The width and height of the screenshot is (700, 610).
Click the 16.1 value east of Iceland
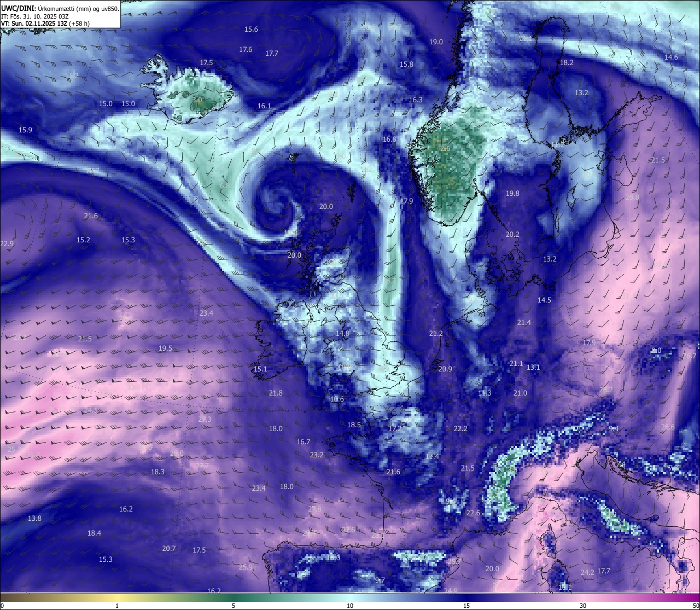pos(264,106)
